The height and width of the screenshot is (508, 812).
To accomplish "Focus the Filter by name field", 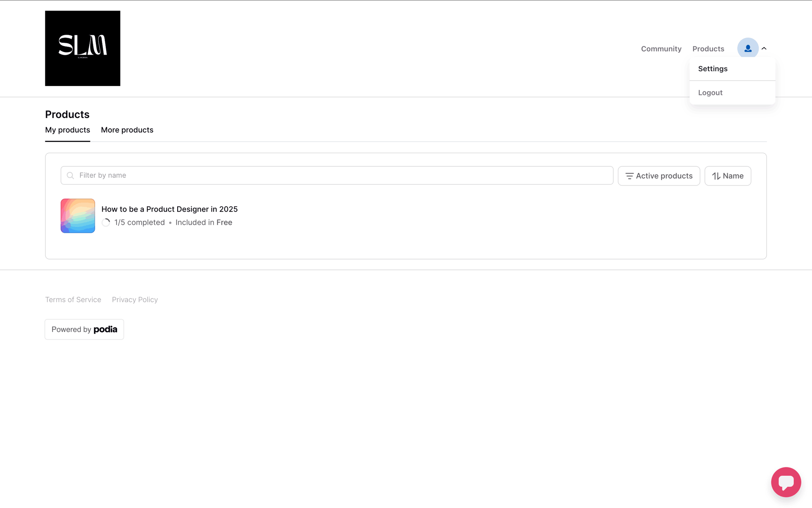I will pyautogui.click(x=337, y=175).
